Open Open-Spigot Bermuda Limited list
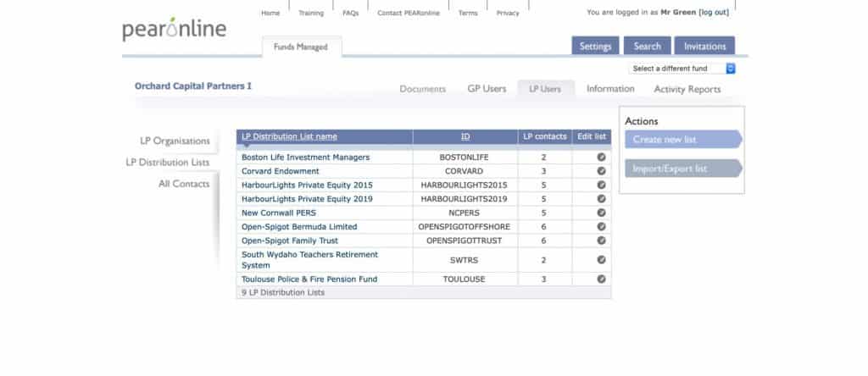 point(299,226)
